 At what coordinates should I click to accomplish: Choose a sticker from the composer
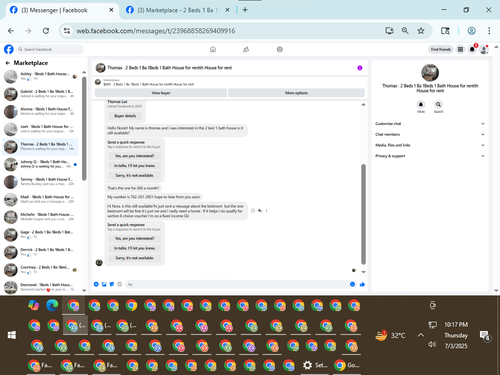point(112,284)
